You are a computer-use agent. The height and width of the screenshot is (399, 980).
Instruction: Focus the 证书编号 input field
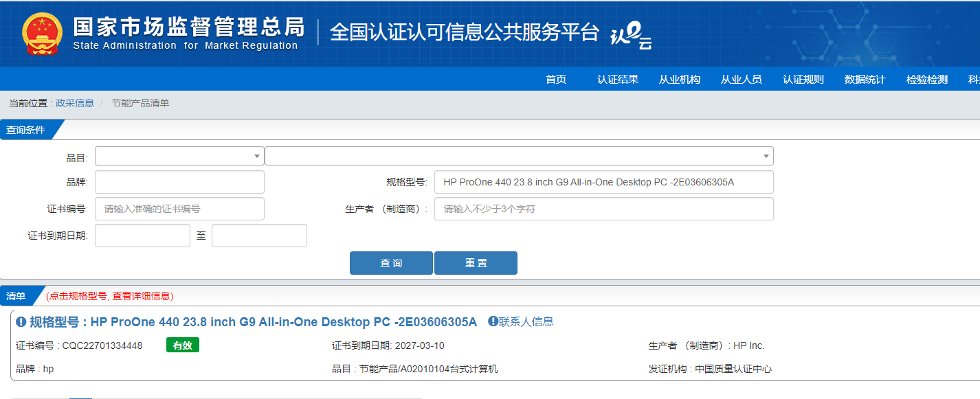179,209
